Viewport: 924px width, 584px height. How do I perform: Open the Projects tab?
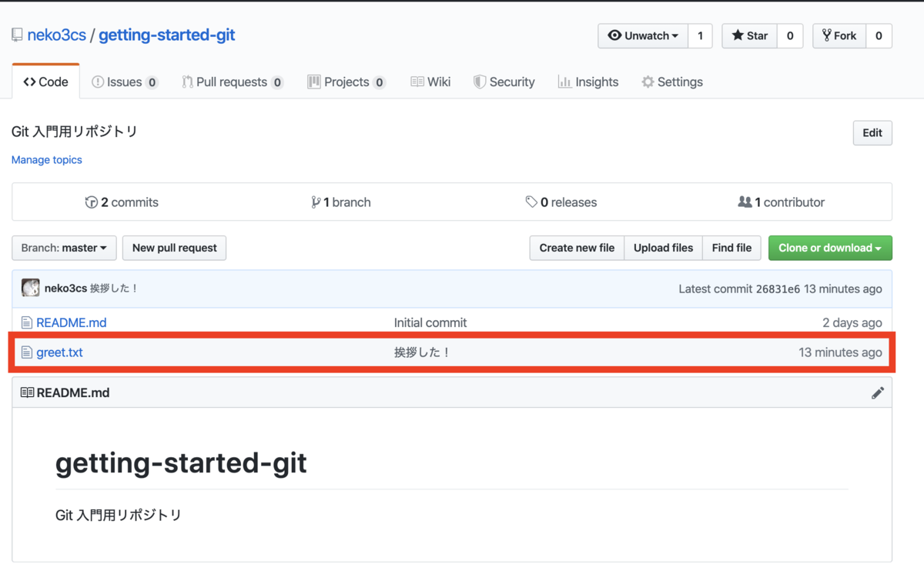[346, 82]
